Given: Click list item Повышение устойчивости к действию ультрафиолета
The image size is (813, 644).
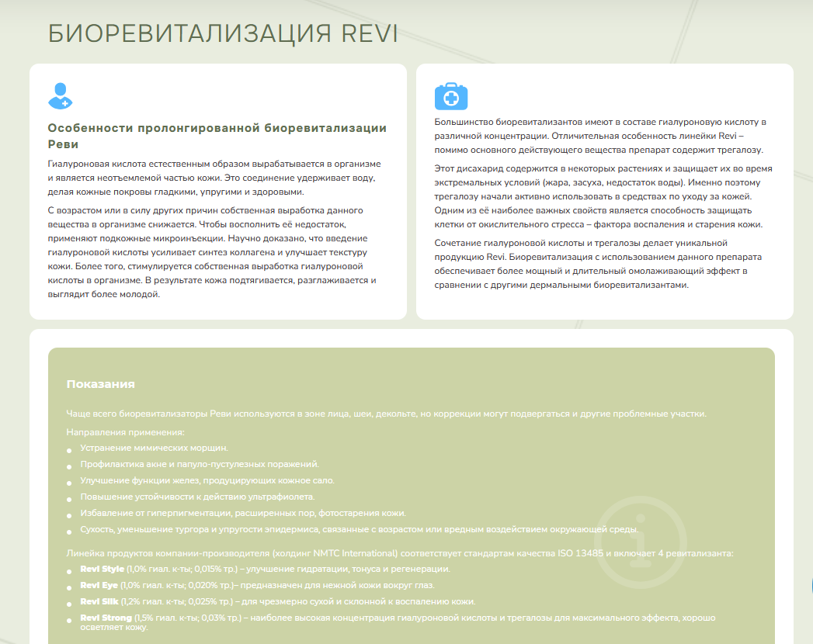Looking at the screenshot, I should [x=197, y=497].
